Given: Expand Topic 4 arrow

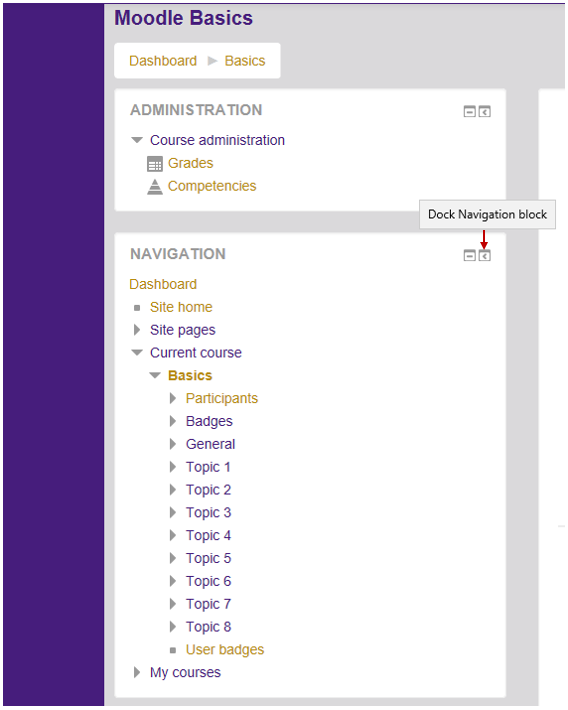Looking at the screenshot, I should [x=173, y=536].
